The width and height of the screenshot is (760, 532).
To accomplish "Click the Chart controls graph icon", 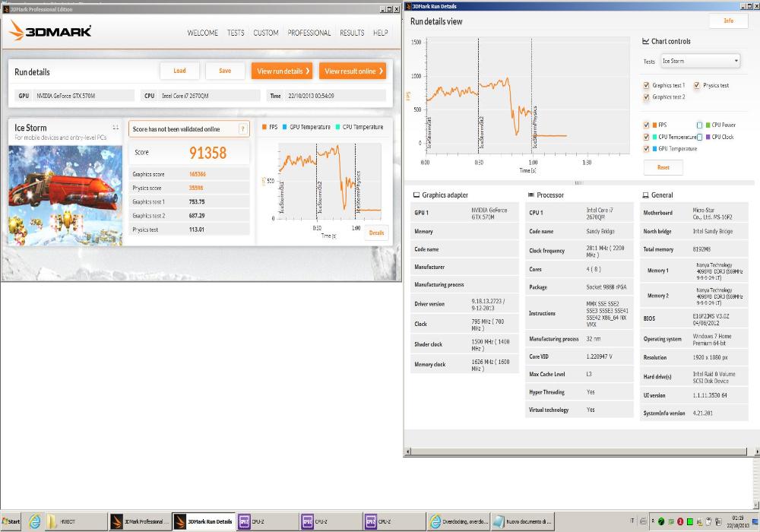I will click(645, 41).
